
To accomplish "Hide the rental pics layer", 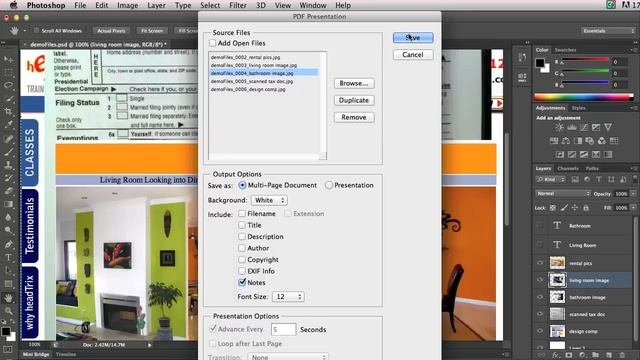I will tap(540, 263).
